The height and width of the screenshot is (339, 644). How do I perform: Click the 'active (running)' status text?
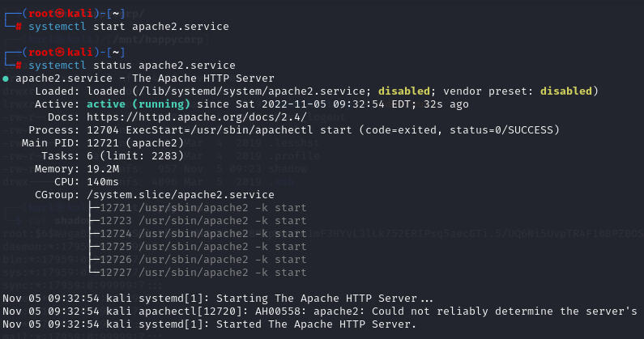pyautogui.click(x=139, y=104)
